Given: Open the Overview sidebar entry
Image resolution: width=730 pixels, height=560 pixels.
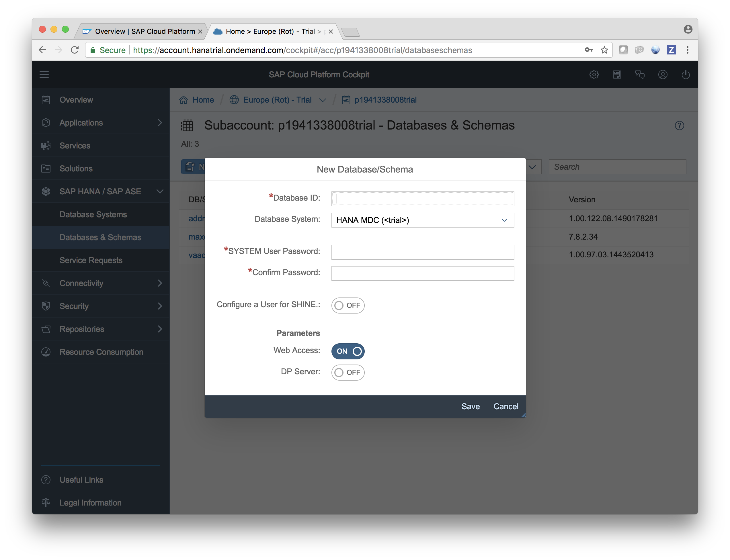Looking at the screenshot, I should tap(101, 100).
